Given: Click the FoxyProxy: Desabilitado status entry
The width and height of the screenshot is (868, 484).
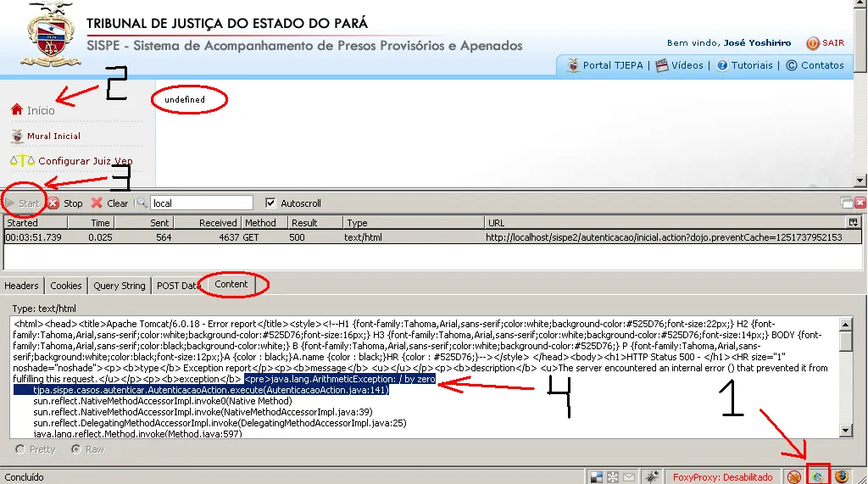Looking at the screenshot, I should (x=722, y=477).
